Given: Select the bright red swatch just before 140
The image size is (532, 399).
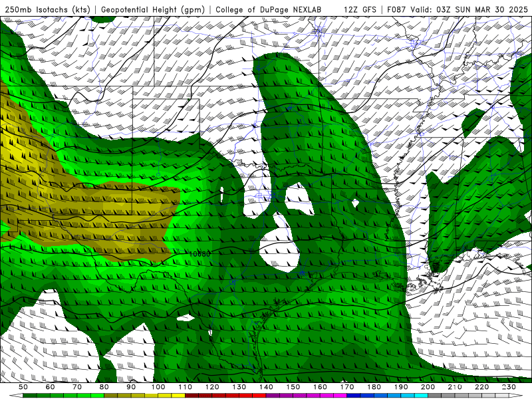Looking at the screenshot, I should point(259,395).
